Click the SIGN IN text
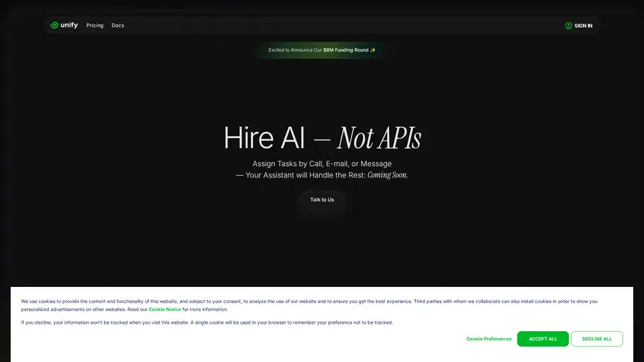 click(x=583, y=25)
